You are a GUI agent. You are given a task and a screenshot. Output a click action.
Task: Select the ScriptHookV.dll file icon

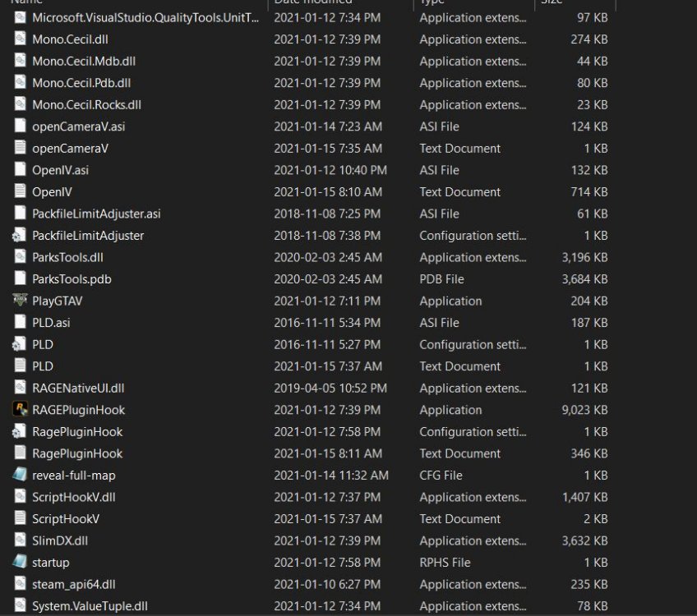click(20, 496)
